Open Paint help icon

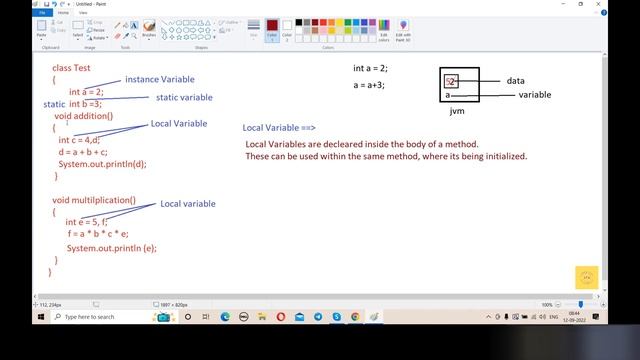[x=604, y=13]
